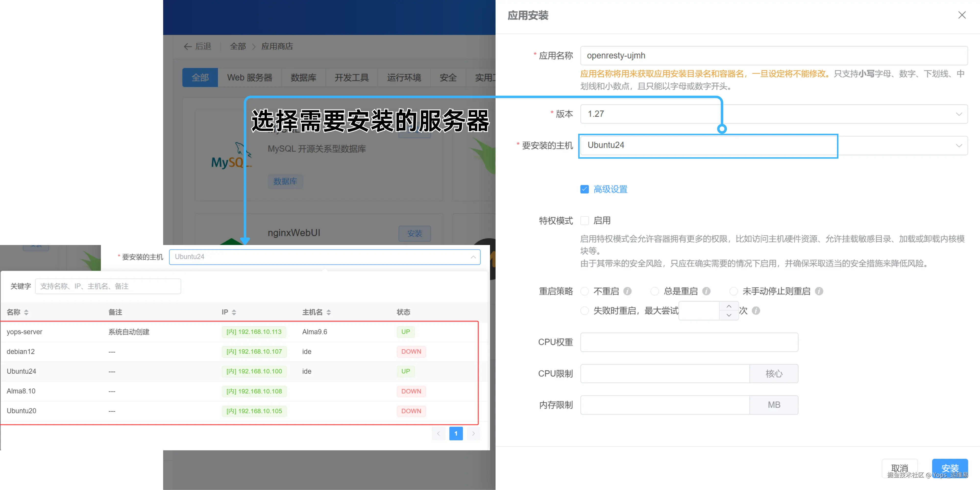Enable the 特权模式 启用 checkbox

[585, 220]
